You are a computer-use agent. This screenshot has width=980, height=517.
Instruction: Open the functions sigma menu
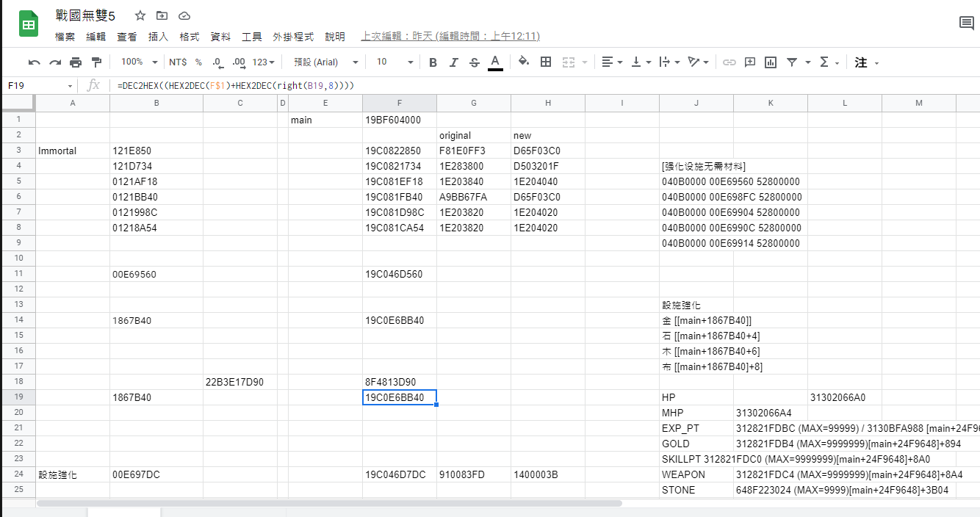pos(829,62)
